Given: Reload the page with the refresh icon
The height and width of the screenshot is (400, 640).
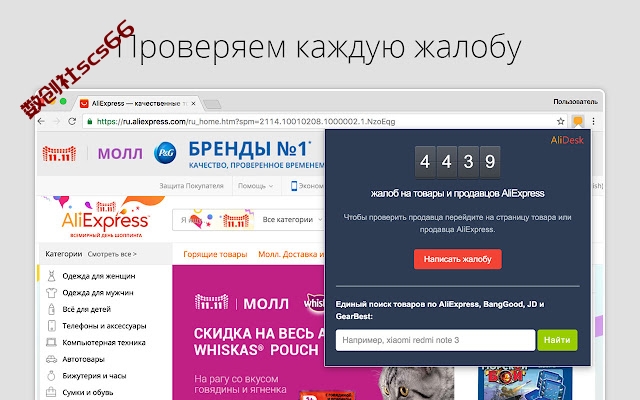Looking at the screenshot, I should (72, 121).
